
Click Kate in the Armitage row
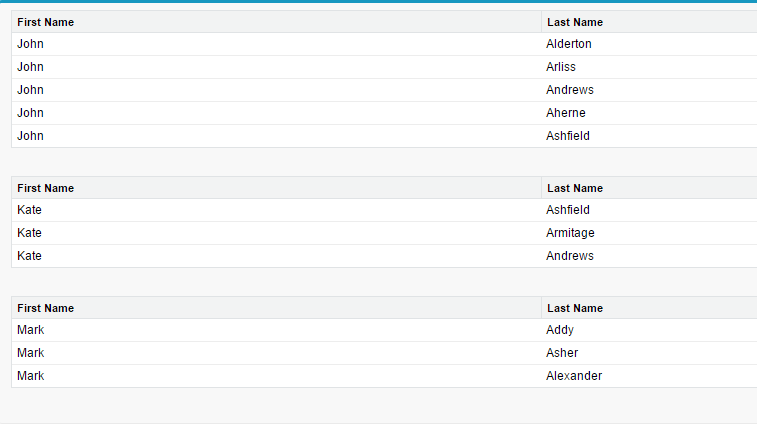click(x=29, y=233)
